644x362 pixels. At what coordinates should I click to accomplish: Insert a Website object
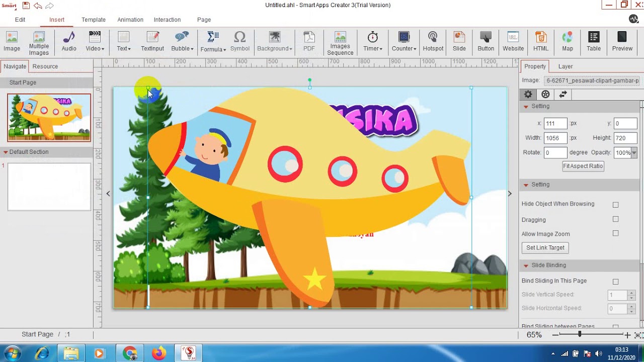pos(513,41)
